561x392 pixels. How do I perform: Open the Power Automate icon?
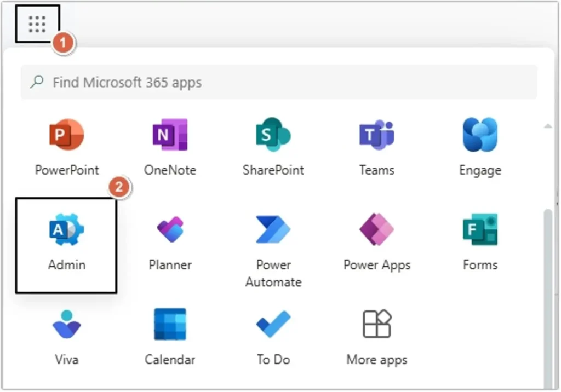[273, 229]
